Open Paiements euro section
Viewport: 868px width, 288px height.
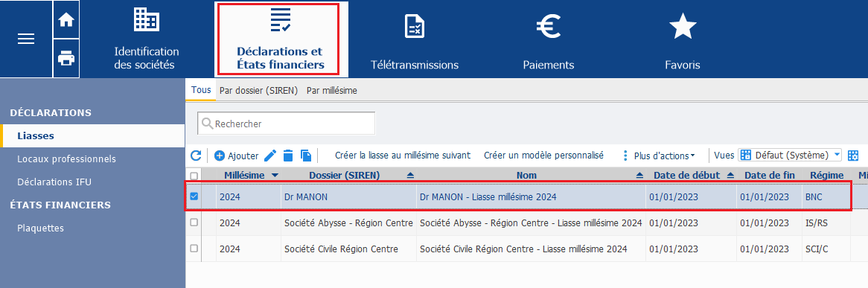549,42
